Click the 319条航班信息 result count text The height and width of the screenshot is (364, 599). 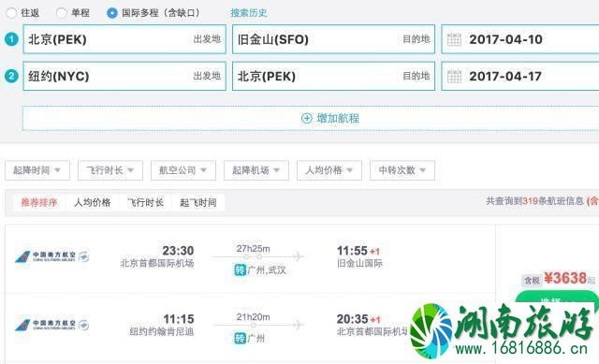(x=553, y=201)
